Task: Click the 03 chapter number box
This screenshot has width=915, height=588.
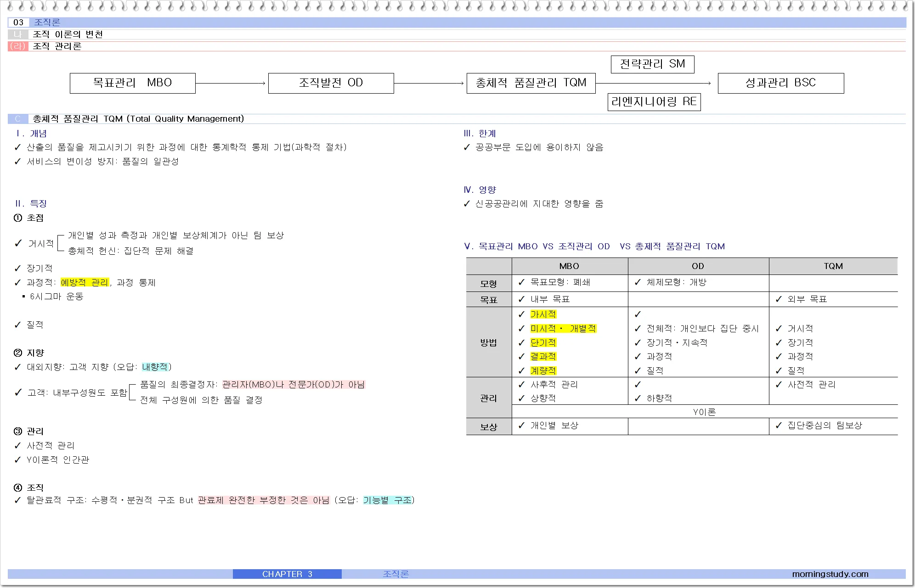Action: (18, 22)
